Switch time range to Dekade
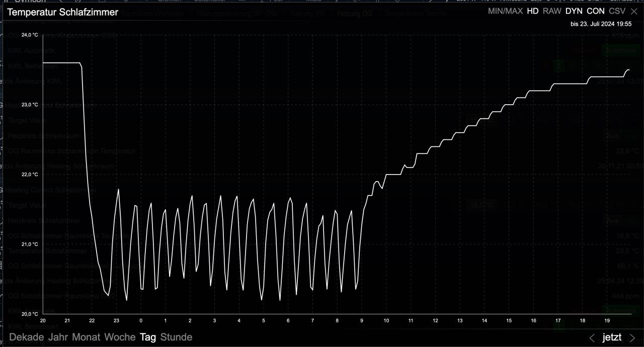 pyautogui.click(x=27, y=337)
